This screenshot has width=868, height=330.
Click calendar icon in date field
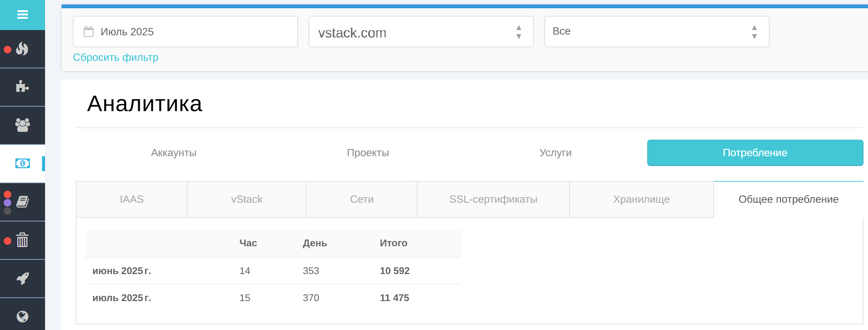click(89, 32)
